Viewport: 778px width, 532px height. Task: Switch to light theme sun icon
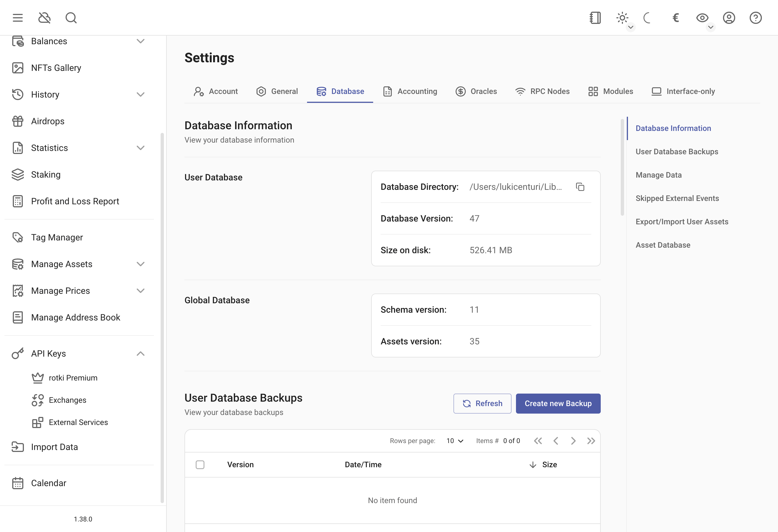click(x=622, y=18)
